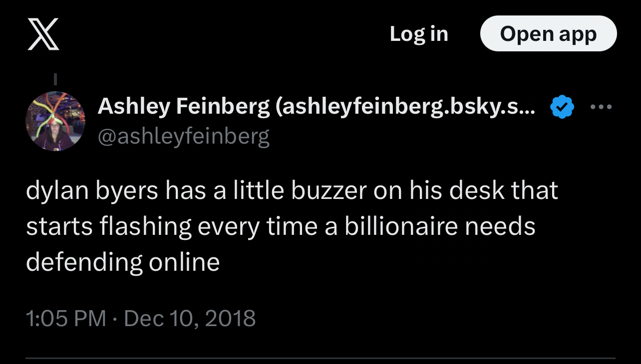Open the tweet's more options menu
Screen dimensions: 641x364
click(x=601, y=107)
